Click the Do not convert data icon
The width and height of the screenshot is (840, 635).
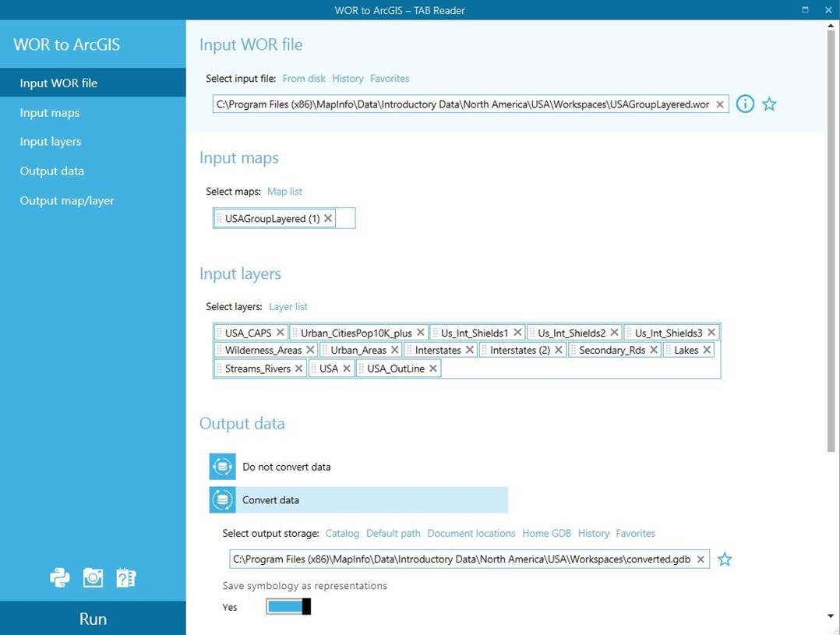[222, 467]
